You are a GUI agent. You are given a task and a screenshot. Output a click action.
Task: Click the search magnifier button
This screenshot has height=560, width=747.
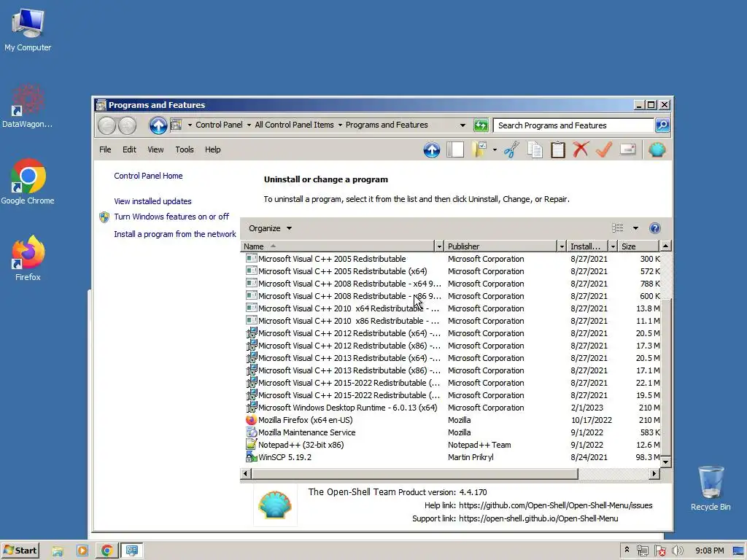click(662, 125)
